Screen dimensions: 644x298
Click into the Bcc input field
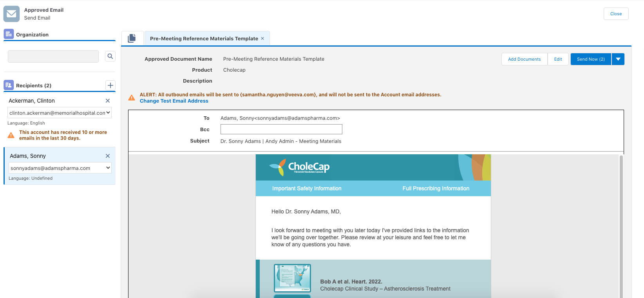coord(281,129)
